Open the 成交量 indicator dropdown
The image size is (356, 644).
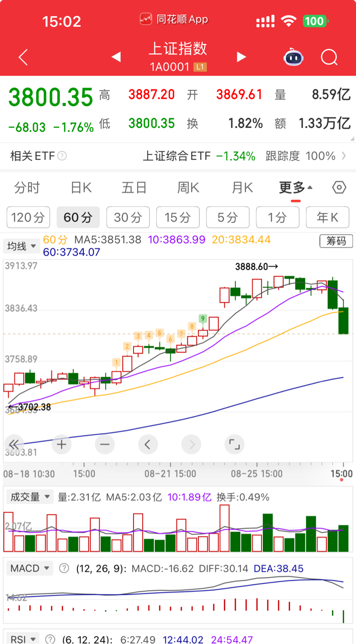point(30,497)
